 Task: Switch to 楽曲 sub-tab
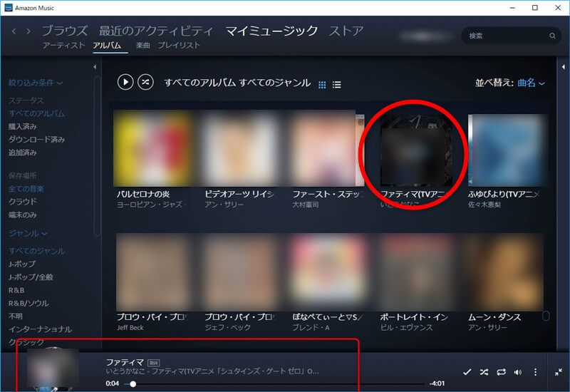pos(143,46)
